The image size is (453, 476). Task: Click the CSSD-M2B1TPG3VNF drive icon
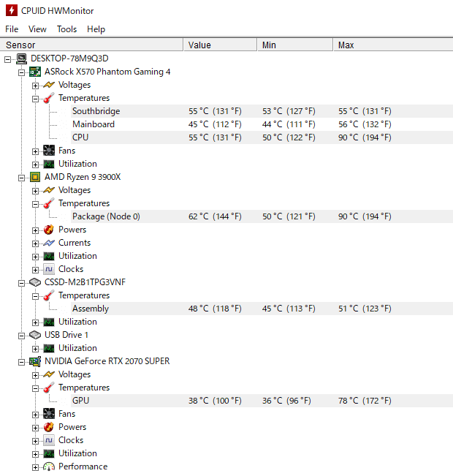click(35, 283)
